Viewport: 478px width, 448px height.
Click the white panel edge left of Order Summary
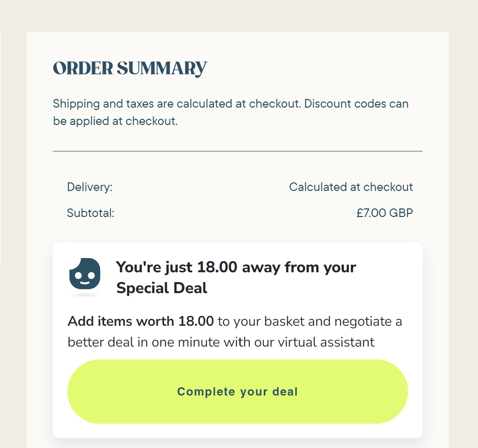click(x=1, y=149)
